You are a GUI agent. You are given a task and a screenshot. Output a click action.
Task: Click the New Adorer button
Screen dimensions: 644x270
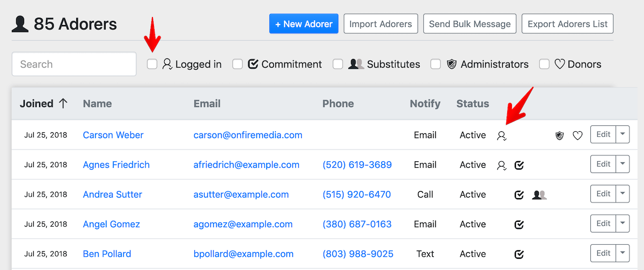point(304,24)
